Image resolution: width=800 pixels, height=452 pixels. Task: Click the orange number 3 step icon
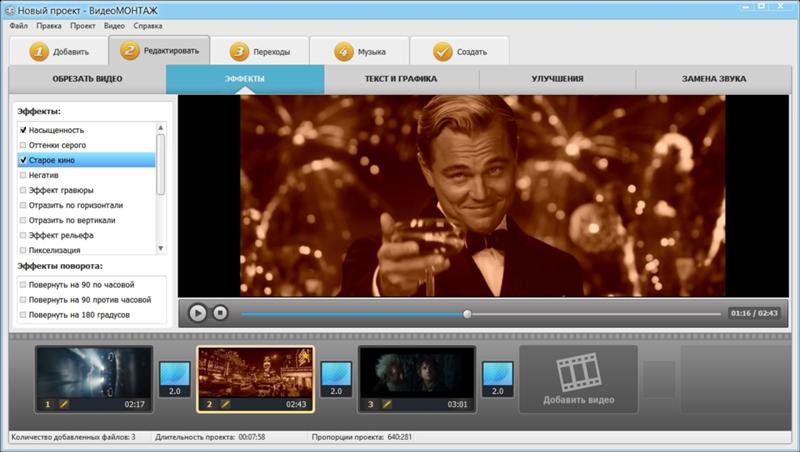click(239, 52)
